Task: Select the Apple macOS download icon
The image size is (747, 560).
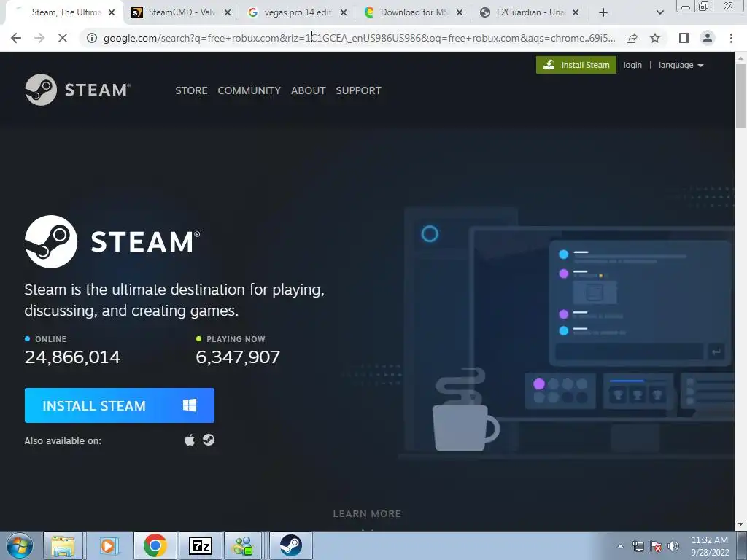Action: [x=190, y=440]
